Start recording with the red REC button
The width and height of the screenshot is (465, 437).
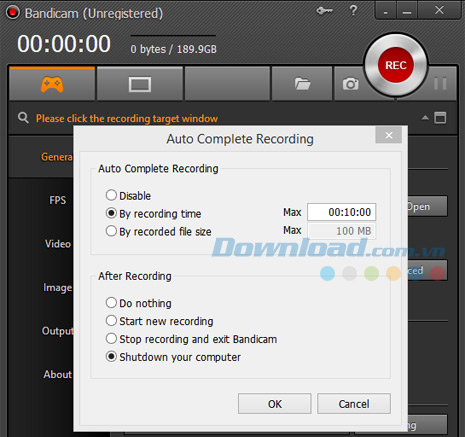pyautogui.click(x=396, y=65)
